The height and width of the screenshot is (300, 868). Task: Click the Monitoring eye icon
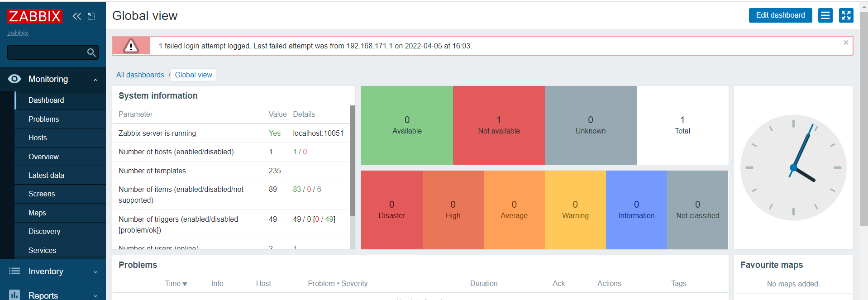point(14,79)
